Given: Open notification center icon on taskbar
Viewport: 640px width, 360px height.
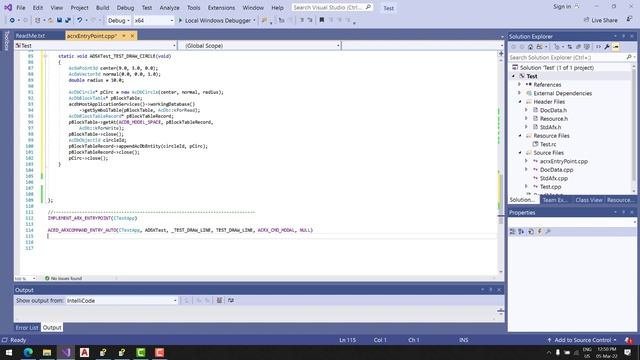Looking at the screenshot, I should 627,352.
